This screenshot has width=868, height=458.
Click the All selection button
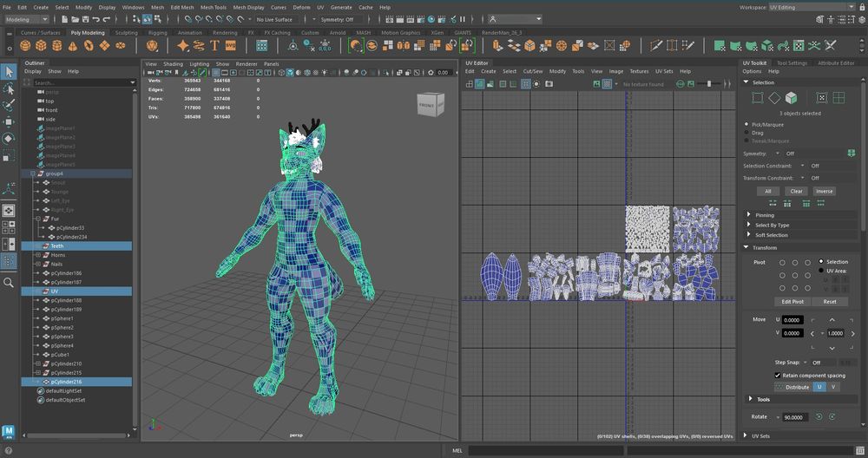tap(768, 192)
